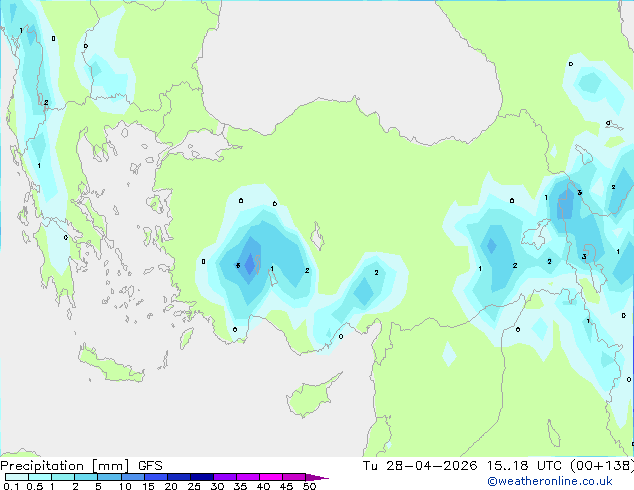Click the 25–30 mm navy legend swatch
634x490 pixels.
pyautogui.click(x=201, y=477)
